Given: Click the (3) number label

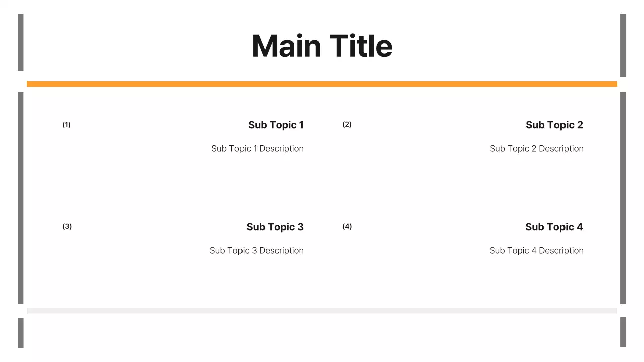Looking at the screenshot, I should click(67, 226).
